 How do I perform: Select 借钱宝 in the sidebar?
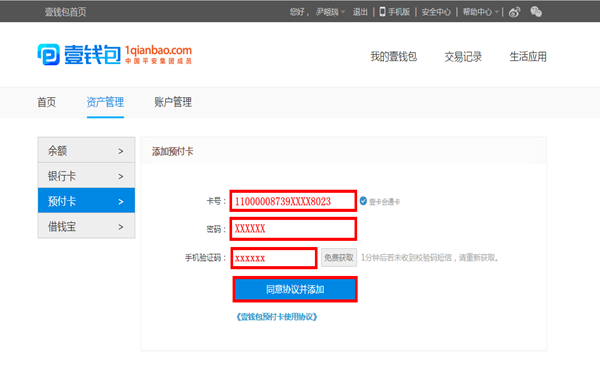pos(86,226)
